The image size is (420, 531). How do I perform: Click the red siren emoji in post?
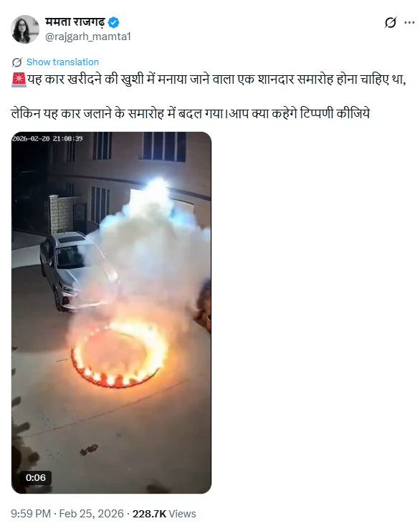click(x=19, y=80)
